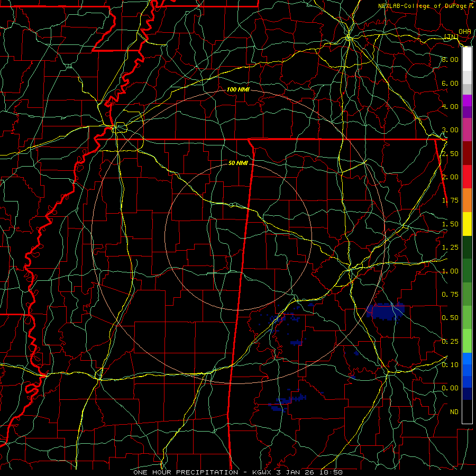Click the large navy precipitation area on the map
The height and width of the screenshot is (476, 476).
pos(385,311)
